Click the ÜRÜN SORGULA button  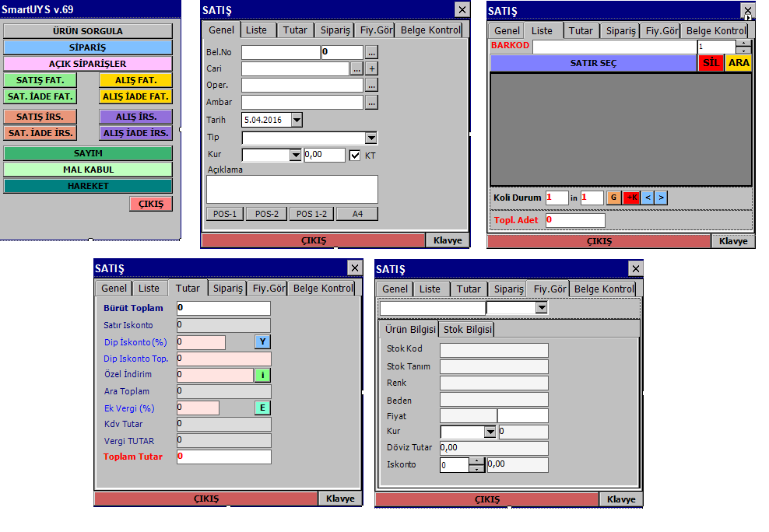tap(88, 31)
